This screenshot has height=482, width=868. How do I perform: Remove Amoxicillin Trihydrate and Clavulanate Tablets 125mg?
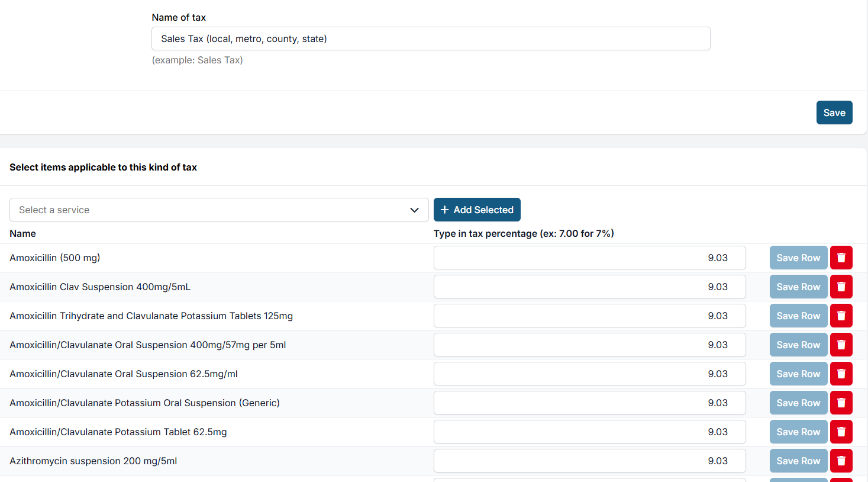click(x=841, y=316)
